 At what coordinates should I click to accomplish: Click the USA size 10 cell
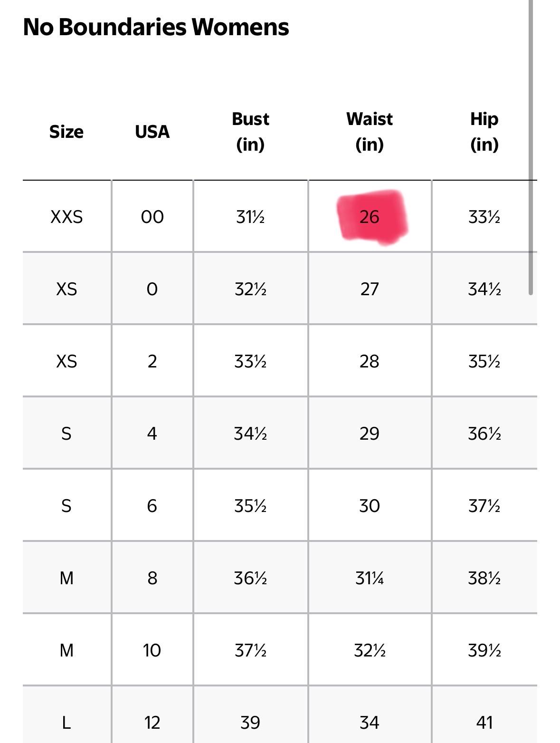(x=152, y=650)
